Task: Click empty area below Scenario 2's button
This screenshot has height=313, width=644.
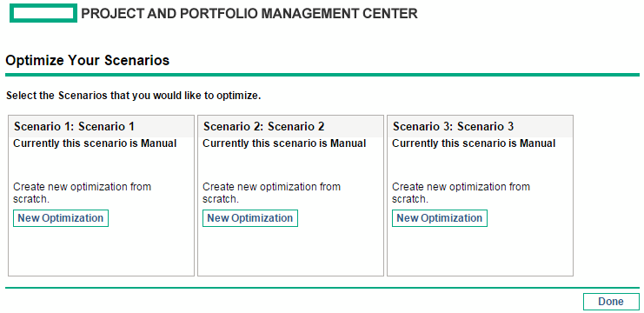Action: tap(290, 250)
